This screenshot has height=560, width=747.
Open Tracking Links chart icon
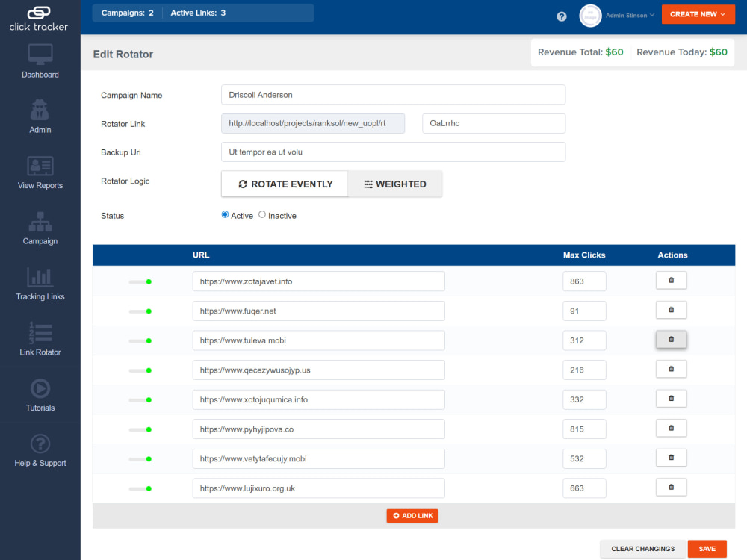(x=40, y=277)
